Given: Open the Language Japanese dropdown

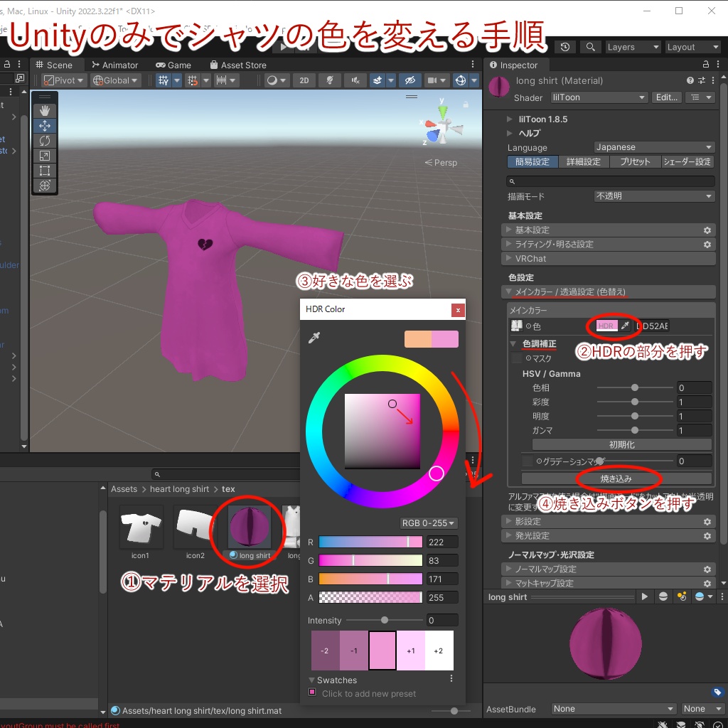Looking at the screenshot, I should 654,147.
